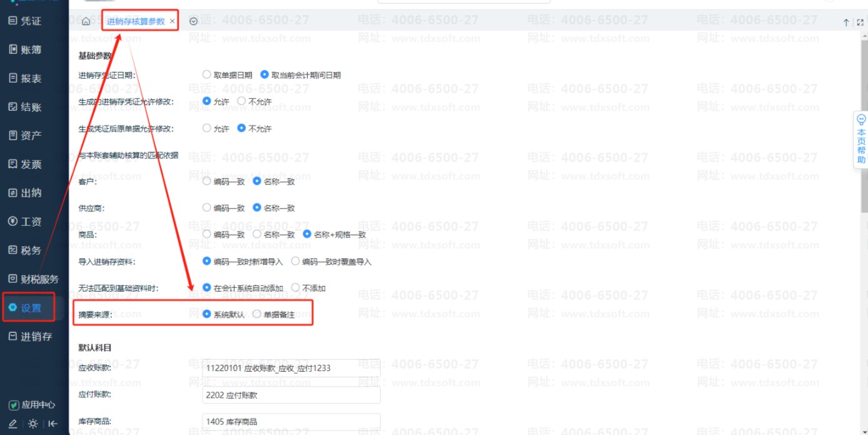The image size is (868, 435).
Task: Select 名称一致 for 供应商
Action: (x=274, y=208)
